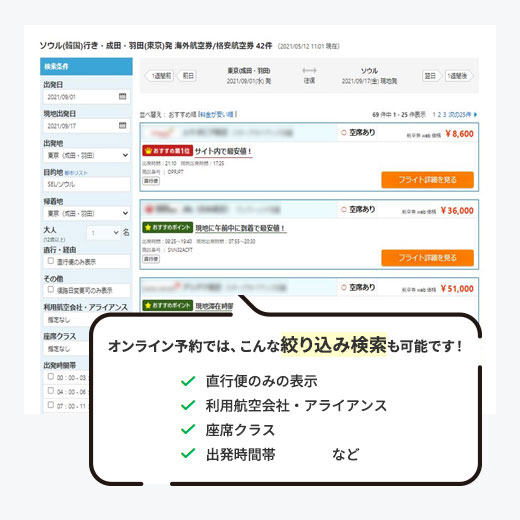Click the ¥36,000 price
The height and width of the screenshot is (520, 520).
point(457,210)
